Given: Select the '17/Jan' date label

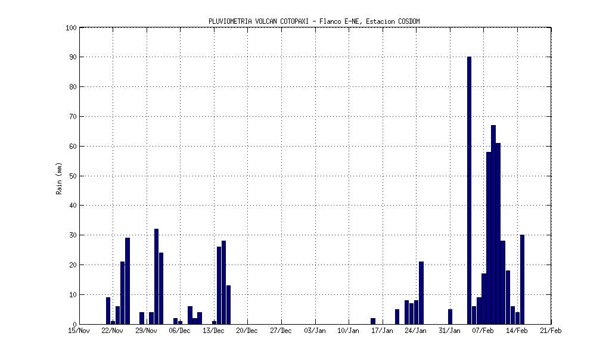Looking at the screenshot, I should [x=382, y=331].
